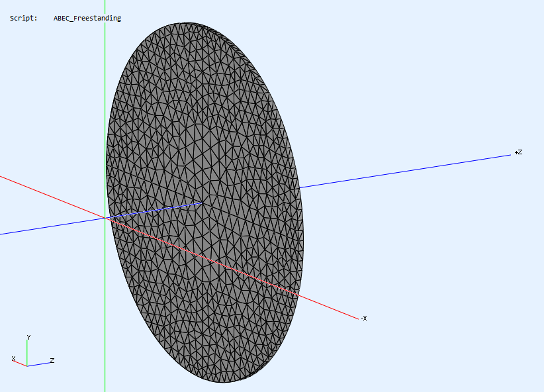
Task: Click the script name ABEC_Freestanding
Action: click(87, 18)
